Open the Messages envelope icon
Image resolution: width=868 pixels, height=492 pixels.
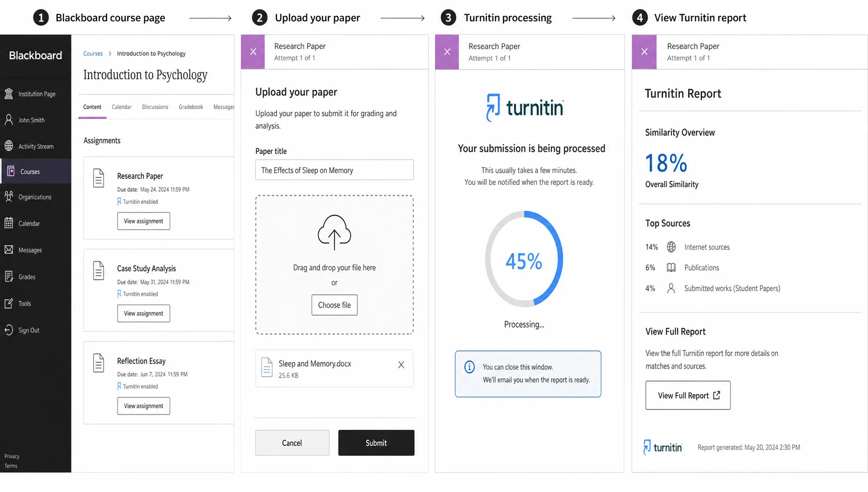(9, 250)
